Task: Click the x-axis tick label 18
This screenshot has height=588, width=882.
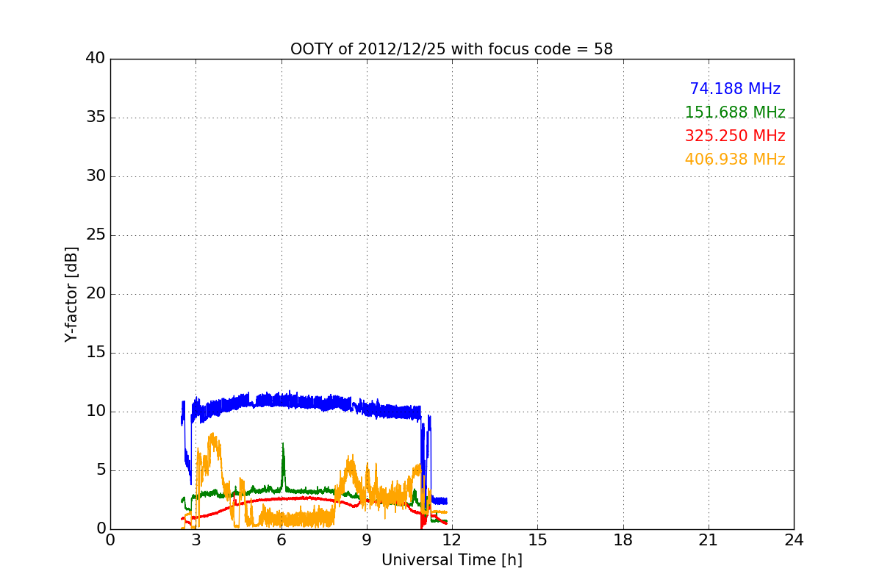Action: tap(623, 540)
